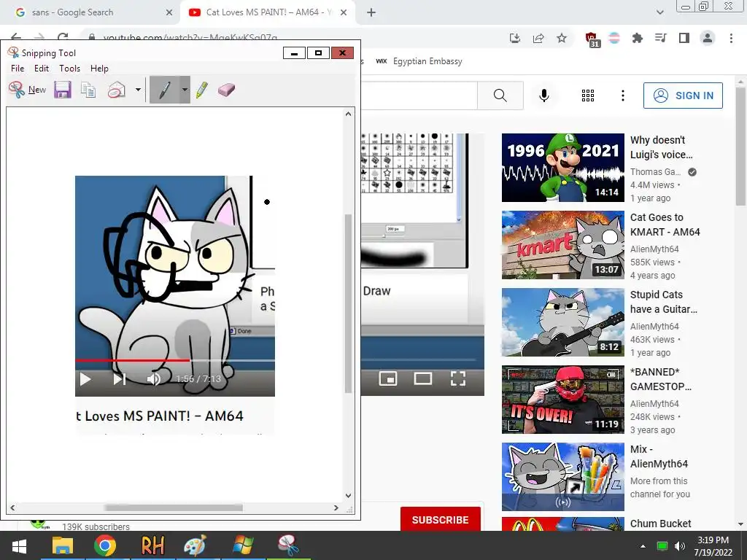Toggle the Chrome side panel
The height and width of the screenshot is (560, 747).
click(x=684, y=38)
